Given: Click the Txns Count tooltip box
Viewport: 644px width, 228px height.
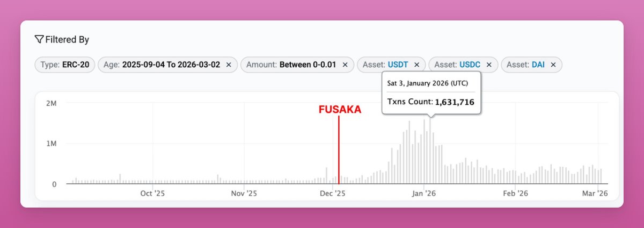Looking at the screenshot, I should pyautogui.click(x=431, y=92).
